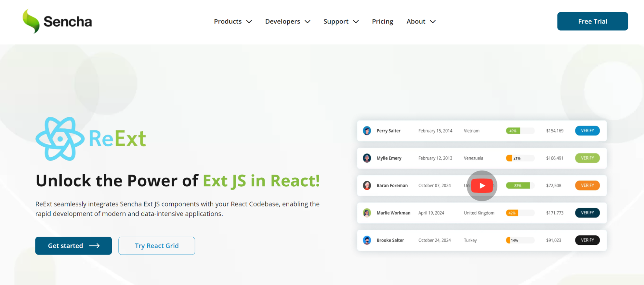Click the 21% progress bar
The height and width of the screenshot is (285, 644).
[520, 158]
